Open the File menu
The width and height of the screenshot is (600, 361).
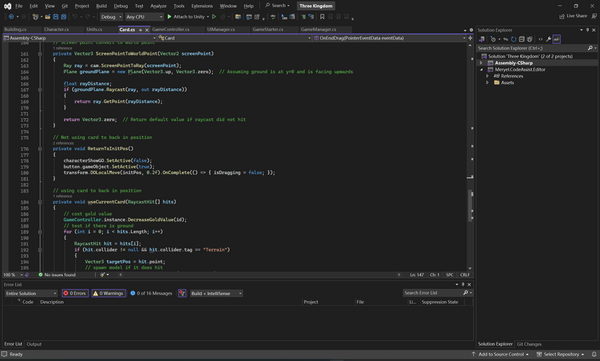pyautogui.click(x=19, y=6)
